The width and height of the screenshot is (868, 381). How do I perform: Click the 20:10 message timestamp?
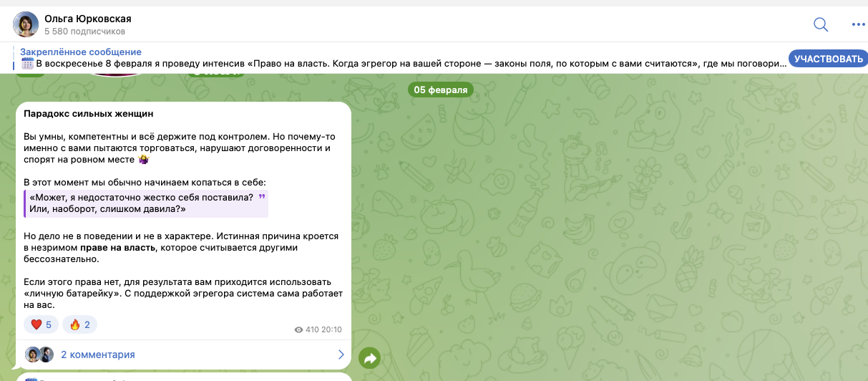click(331, 330)
